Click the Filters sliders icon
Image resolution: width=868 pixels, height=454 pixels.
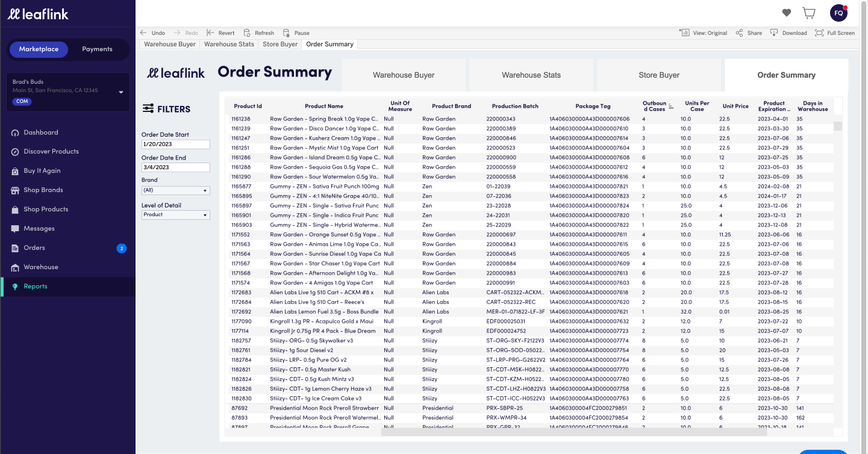[148, 108]
